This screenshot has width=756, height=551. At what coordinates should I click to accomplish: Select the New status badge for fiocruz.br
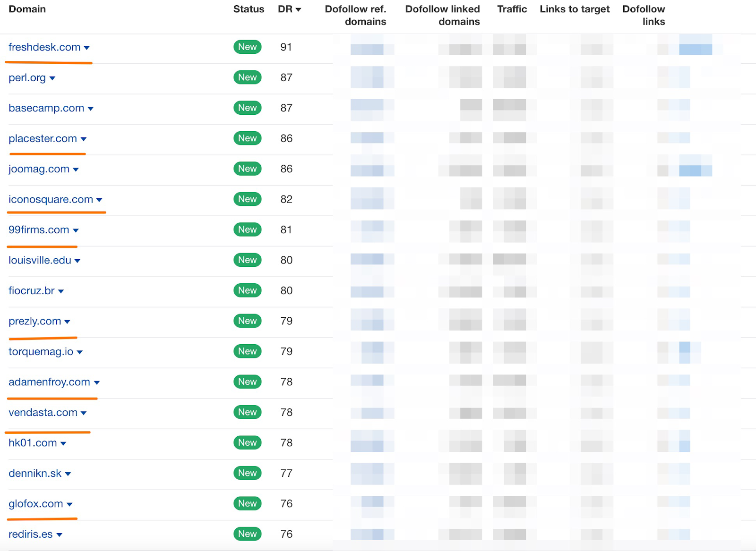coord(248,291)
